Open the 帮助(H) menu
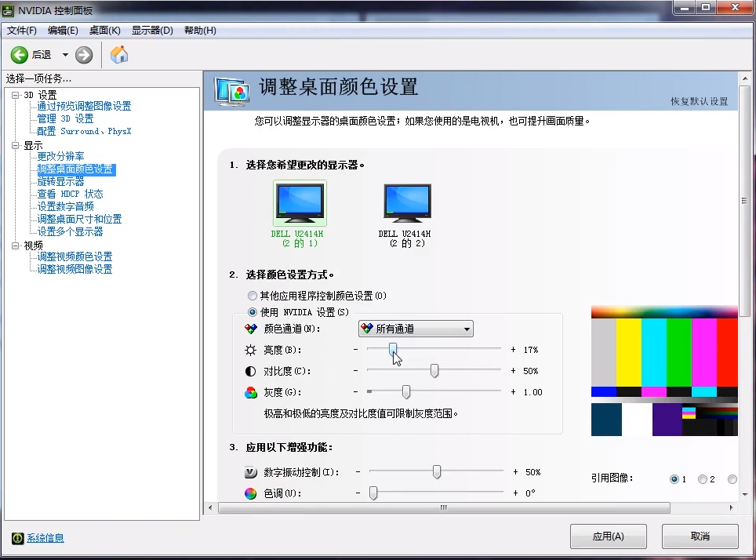The height and width of the screenshot is (560, 756). [x=200, y=31]
